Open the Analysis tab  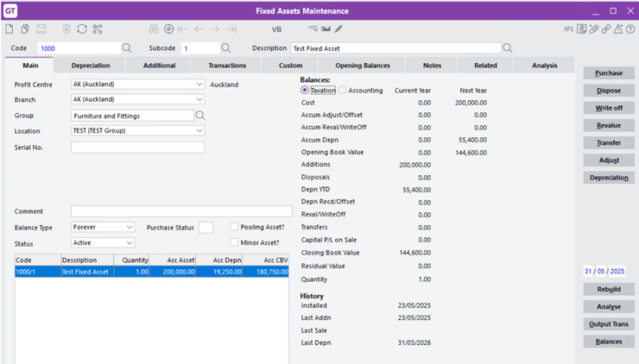click(544, 66)
